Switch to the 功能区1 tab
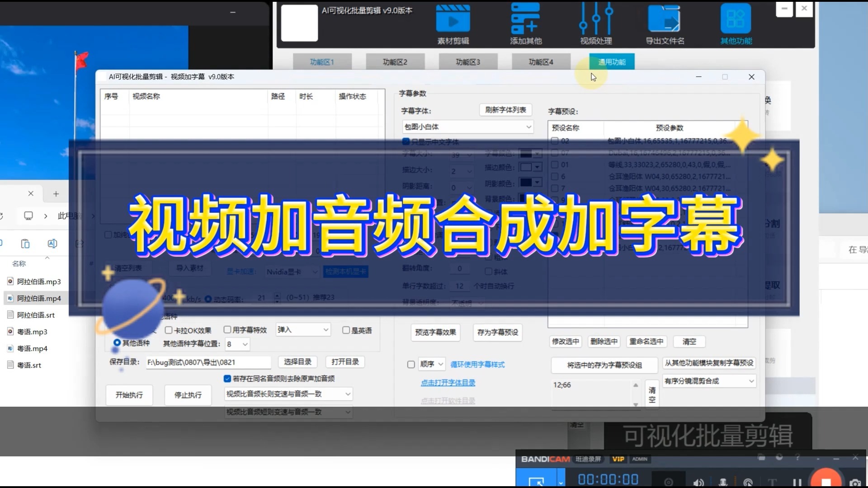 322,62
